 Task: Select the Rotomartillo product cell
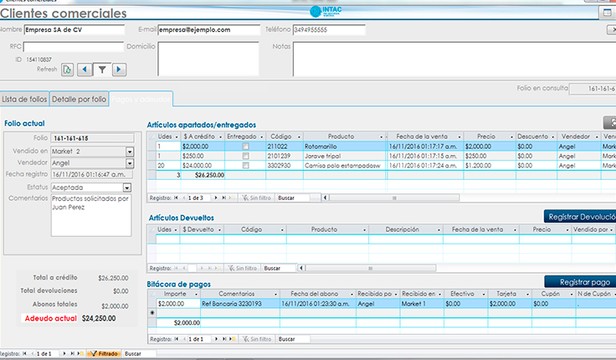point(345,146)
